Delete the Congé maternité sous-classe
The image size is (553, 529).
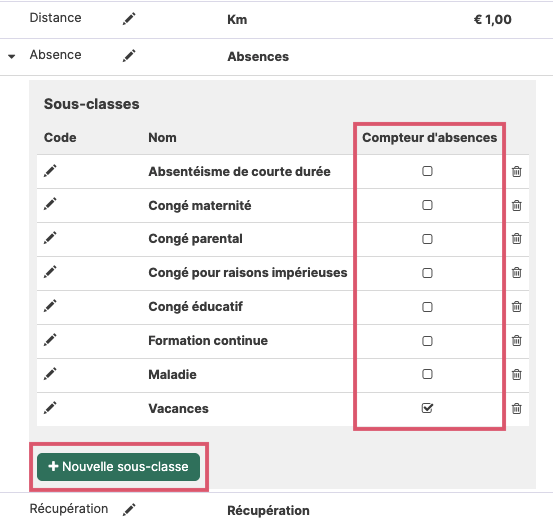pyautogui.click(x=517, y=205)
